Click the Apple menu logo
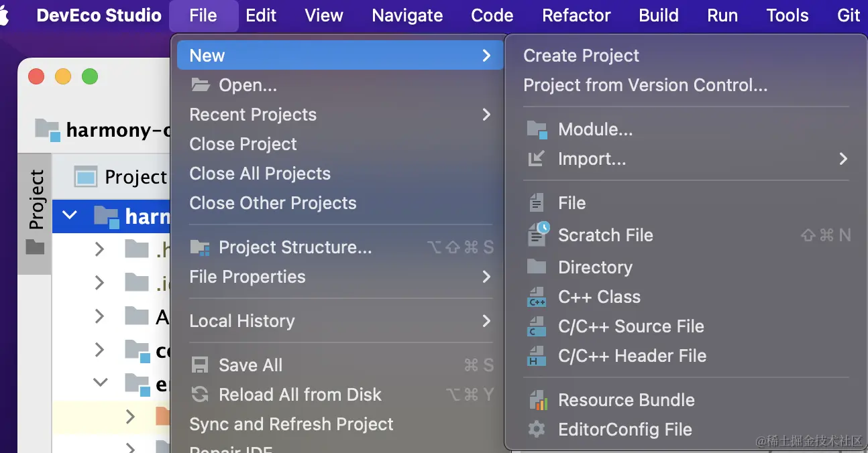 pos(5,15)
